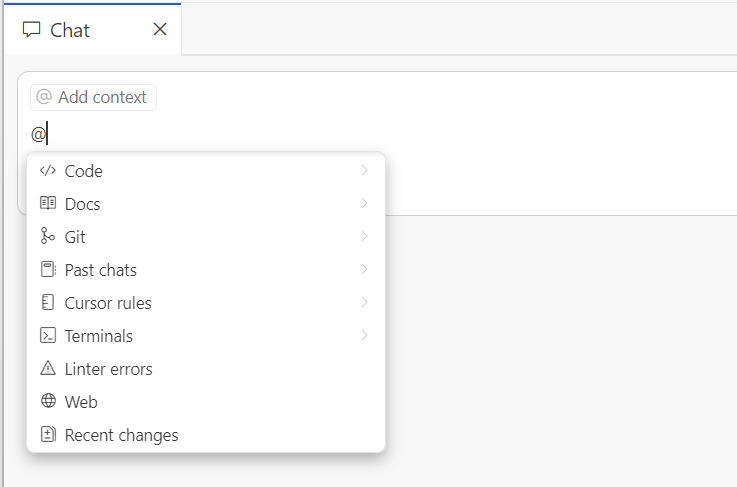Click the Linter errors warning icon

point(47,369)
